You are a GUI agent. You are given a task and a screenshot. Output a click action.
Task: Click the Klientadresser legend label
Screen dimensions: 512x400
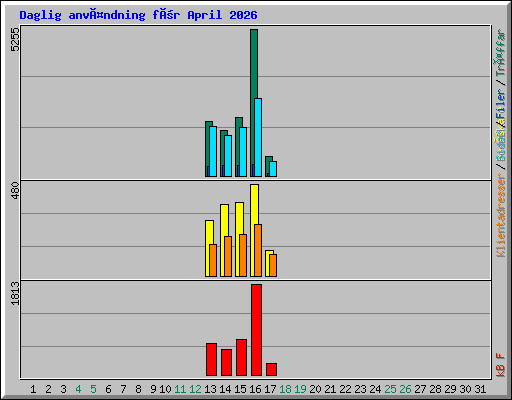pyautogui.click(x=501, y=216)
